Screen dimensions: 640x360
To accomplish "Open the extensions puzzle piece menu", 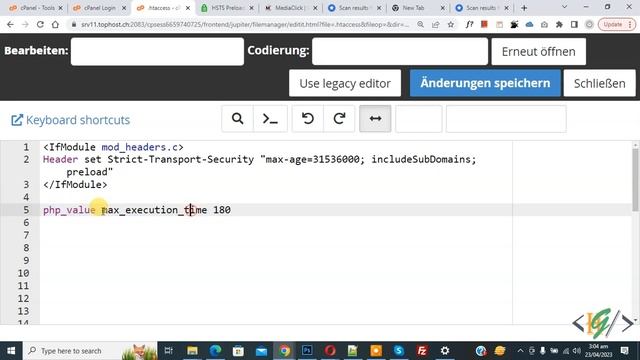I will point(559,24).
